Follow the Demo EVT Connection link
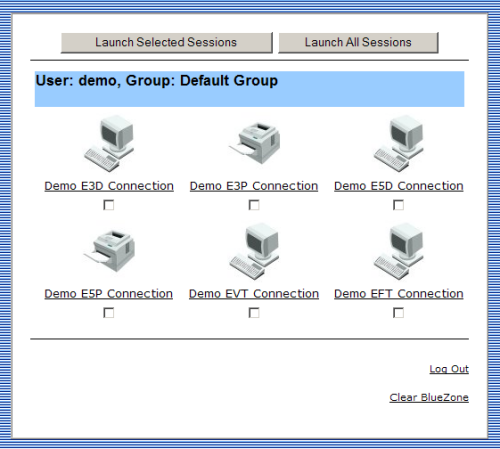Viewport: 500px width, 449px height. 254,294
